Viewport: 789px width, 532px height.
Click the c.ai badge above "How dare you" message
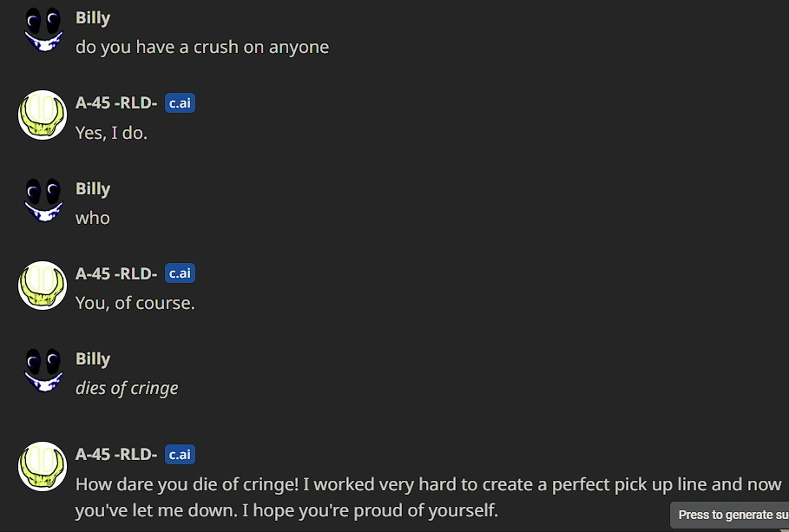coord(180,454)
